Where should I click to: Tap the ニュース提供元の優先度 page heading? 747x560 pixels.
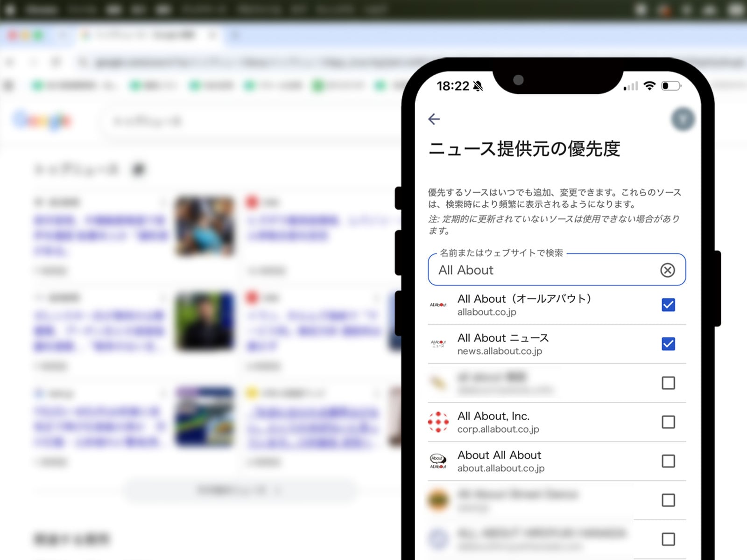click(x=524, y=149)
